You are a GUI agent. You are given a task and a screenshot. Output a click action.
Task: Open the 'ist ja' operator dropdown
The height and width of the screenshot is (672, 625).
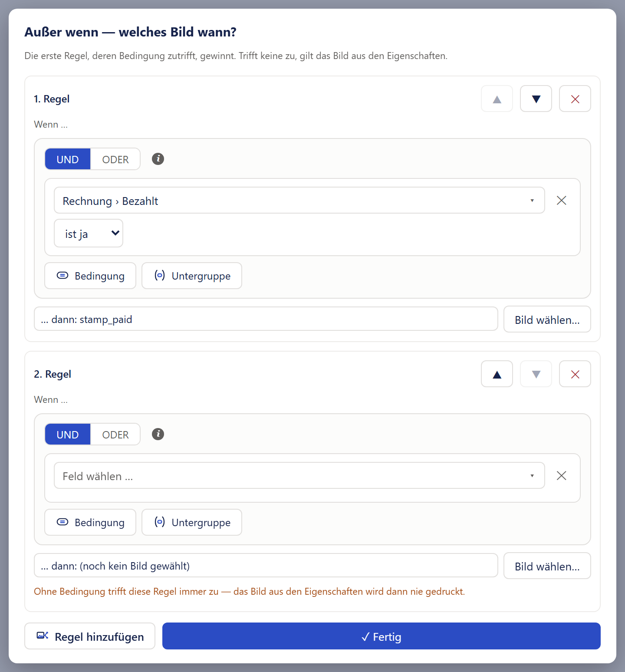click(89, 233)
